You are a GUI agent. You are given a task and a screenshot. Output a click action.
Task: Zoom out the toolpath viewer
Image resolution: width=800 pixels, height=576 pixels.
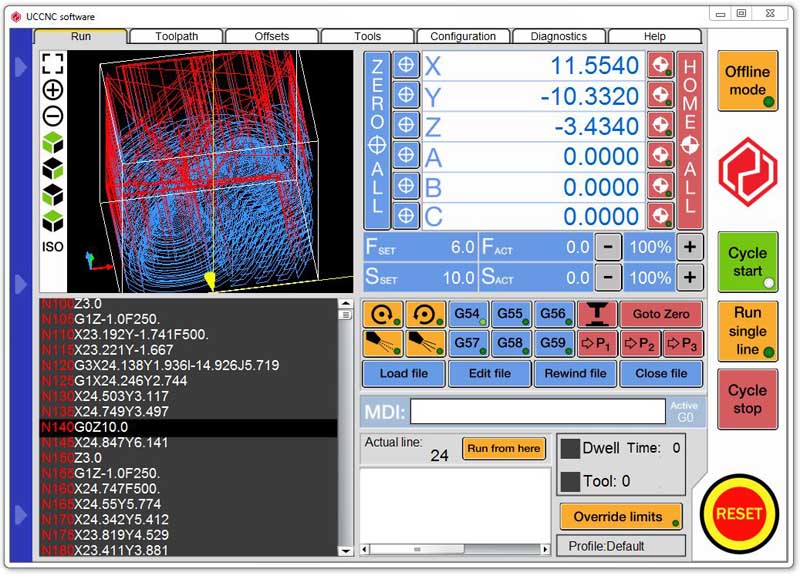53,116
